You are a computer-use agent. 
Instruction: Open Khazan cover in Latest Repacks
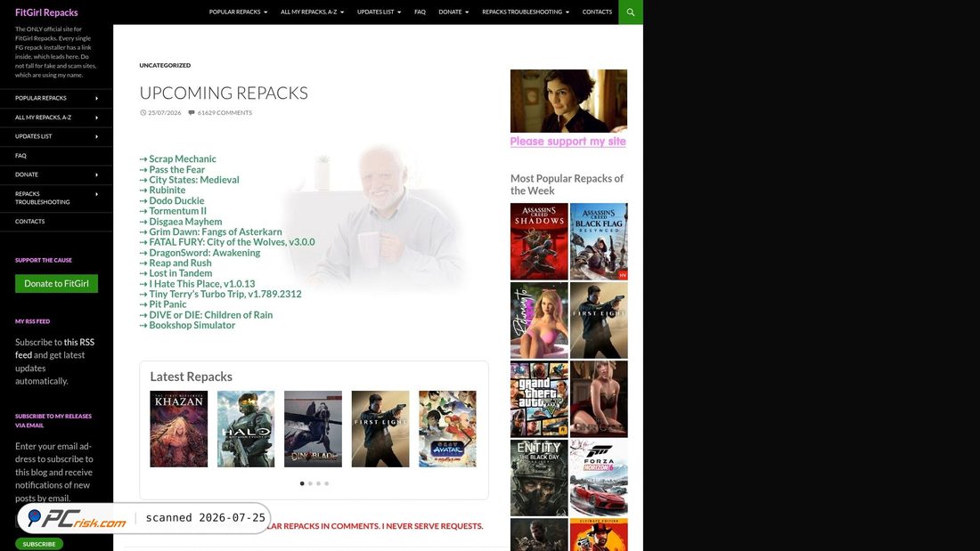pyautogui.click(x=179, y=429)
